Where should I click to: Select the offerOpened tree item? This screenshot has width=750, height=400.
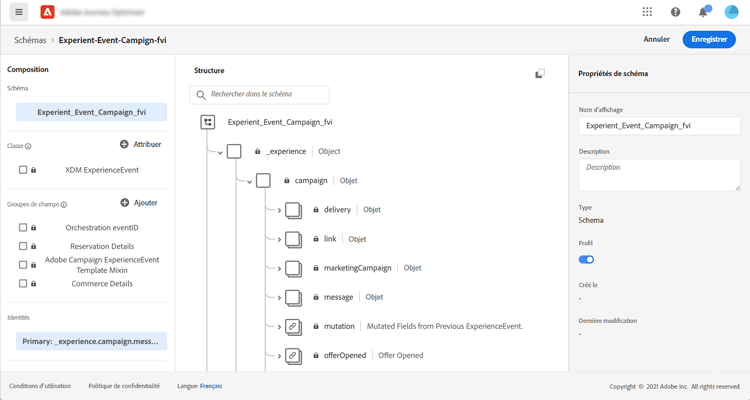pyautogui.click(x=345, y=355)
